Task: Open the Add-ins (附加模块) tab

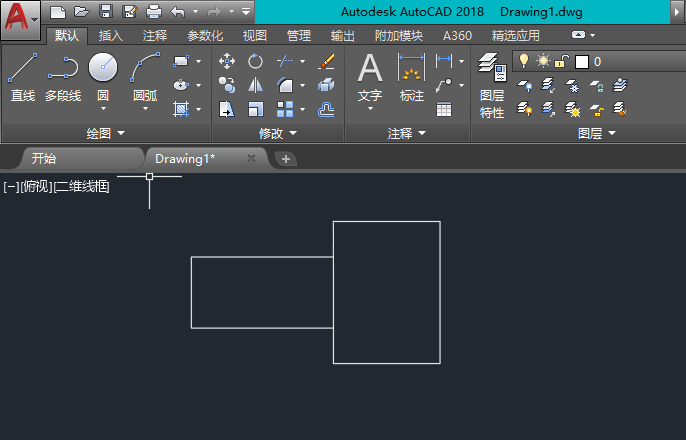Action: (x=399, y=35)
